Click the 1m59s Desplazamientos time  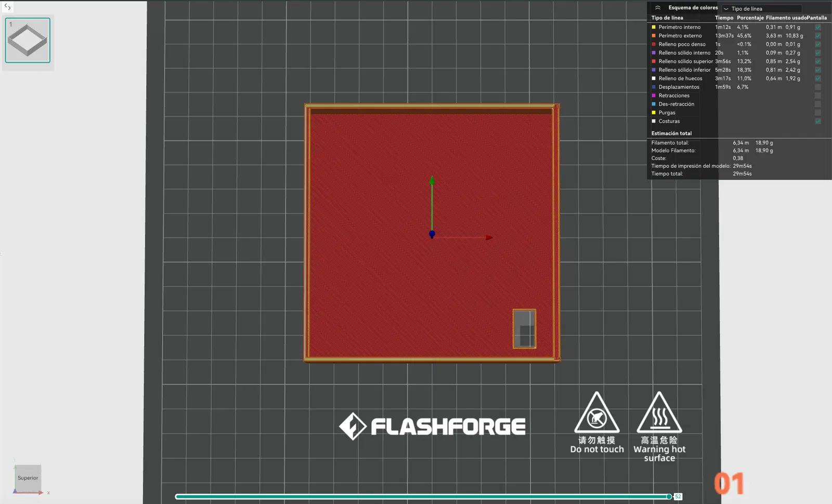[x=723, y=87]
